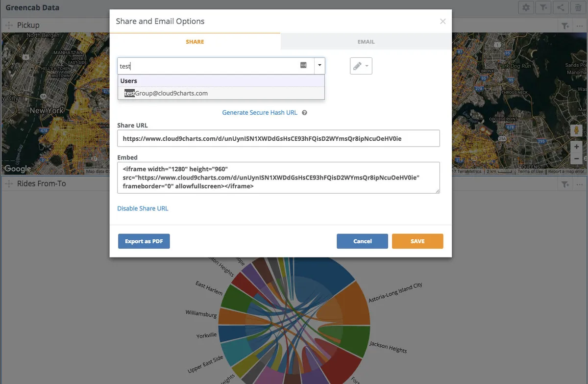Screen dimensions: 588x384
Task: Expand the user search dropdown arrow
Action: pyautogui.click(x=319, y=66)
